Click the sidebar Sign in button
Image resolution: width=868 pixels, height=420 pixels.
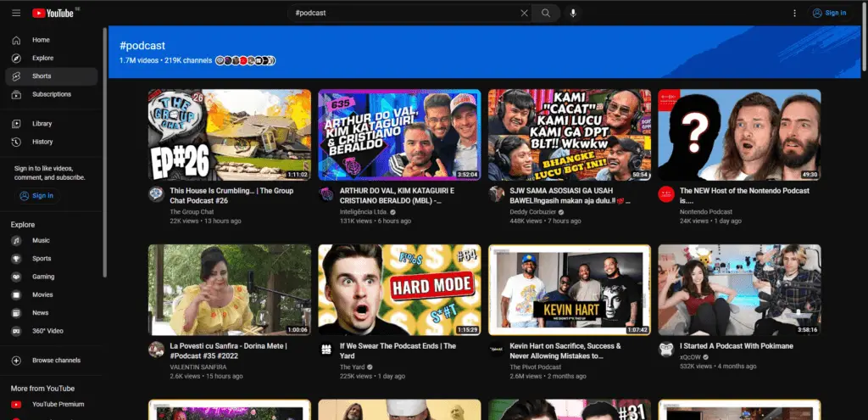(37, 196)
